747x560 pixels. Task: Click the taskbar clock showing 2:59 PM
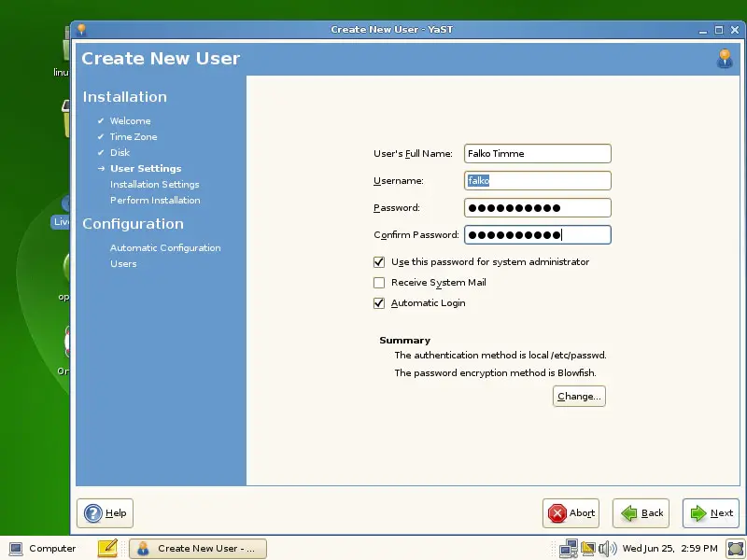669,549
